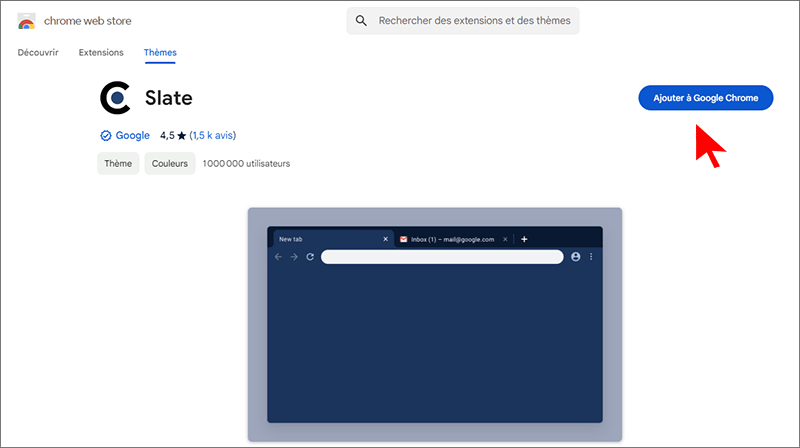
Task: Click the search magnifier icon
Action: coord(361,21)
